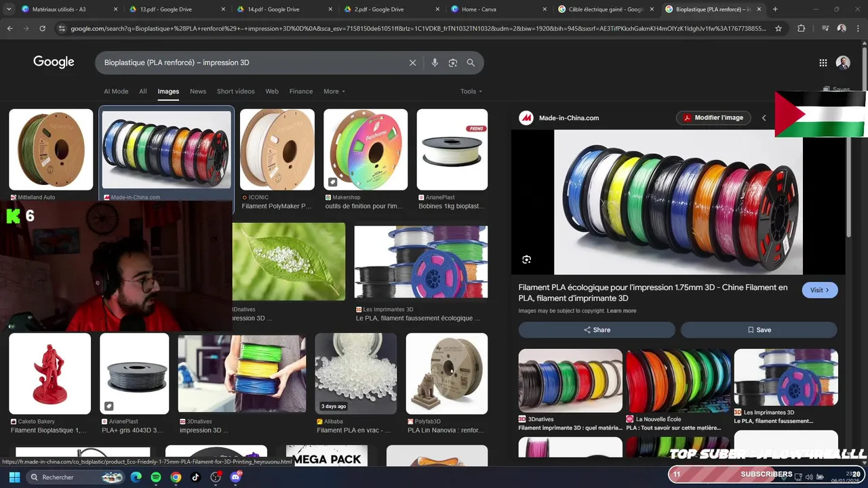This screenshot has height=488, width=868.
Task: Open the Mittelland Auto green spool thumbnail
Action: point(51,150)
